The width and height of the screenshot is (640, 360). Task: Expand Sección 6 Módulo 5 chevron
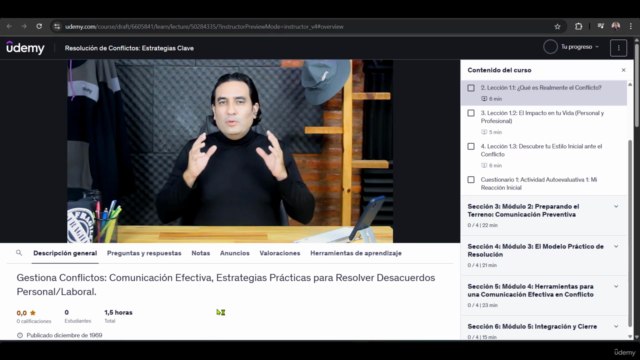(616, 327)
